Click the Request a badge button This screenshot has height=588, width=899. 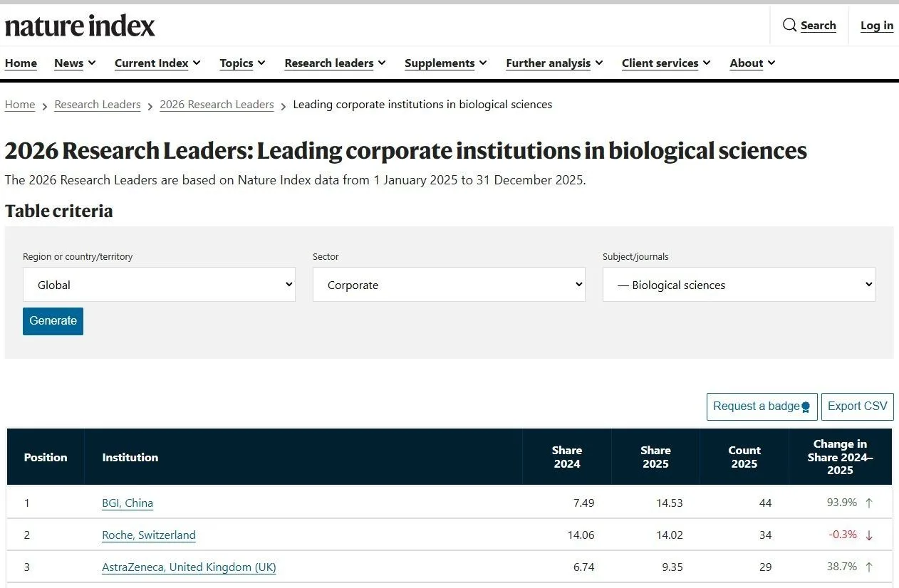click(762, 406)
